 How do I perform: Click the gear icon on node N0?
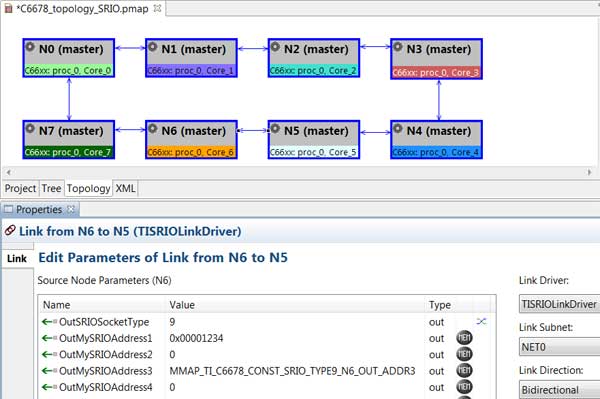click(x=30, y=47)
